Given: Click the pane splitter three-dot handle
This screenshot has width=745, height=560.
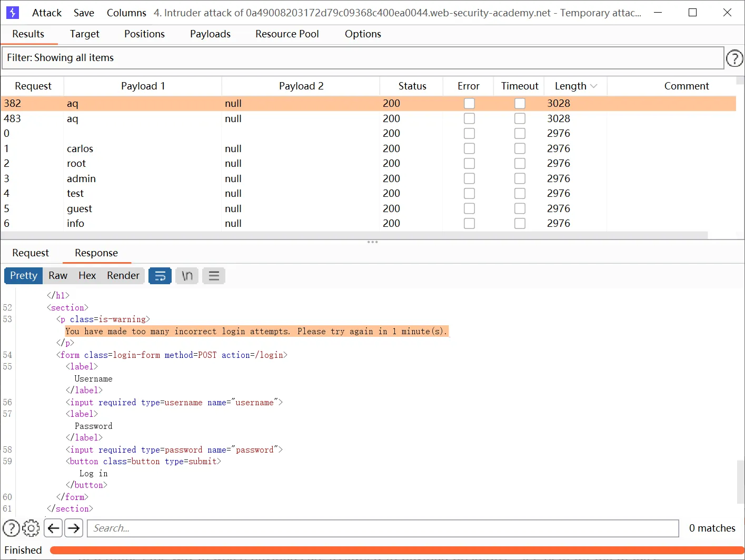Looking at the screenshot, I should coord(372,242).
